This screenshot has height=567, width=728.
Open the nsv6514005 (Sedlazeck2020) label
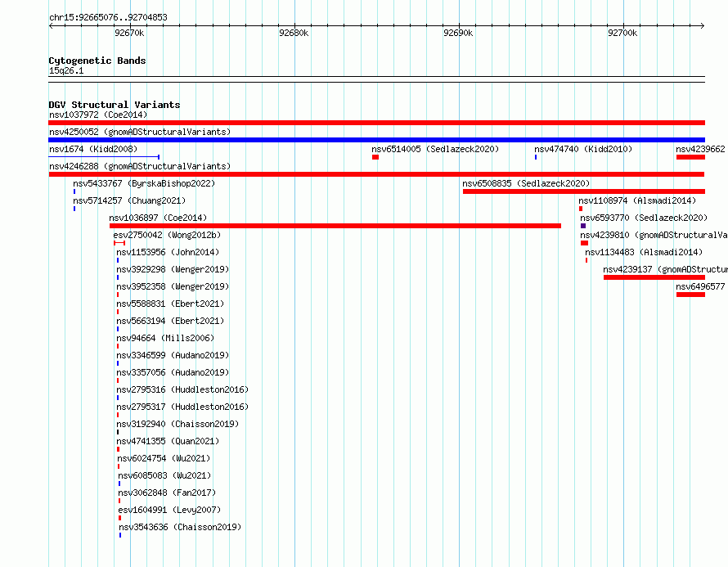point(435,149)
